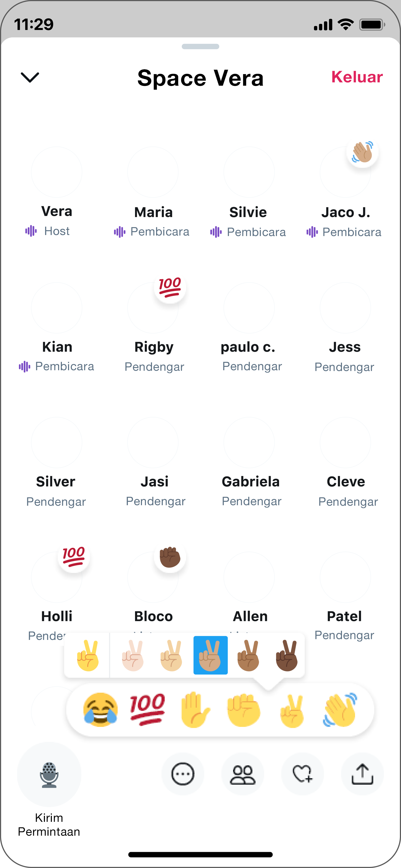Send the raised hand emoji reaction
This screenshot has height=868, width=401.
(x=195, y=710)
